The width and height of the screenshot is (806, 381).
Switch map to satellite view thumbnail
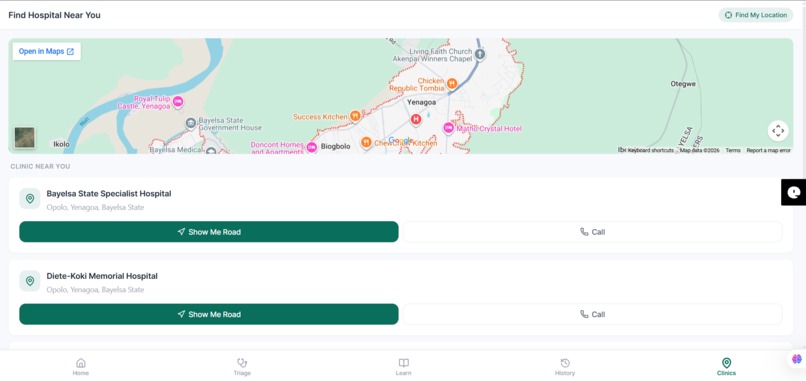point(25,137)
